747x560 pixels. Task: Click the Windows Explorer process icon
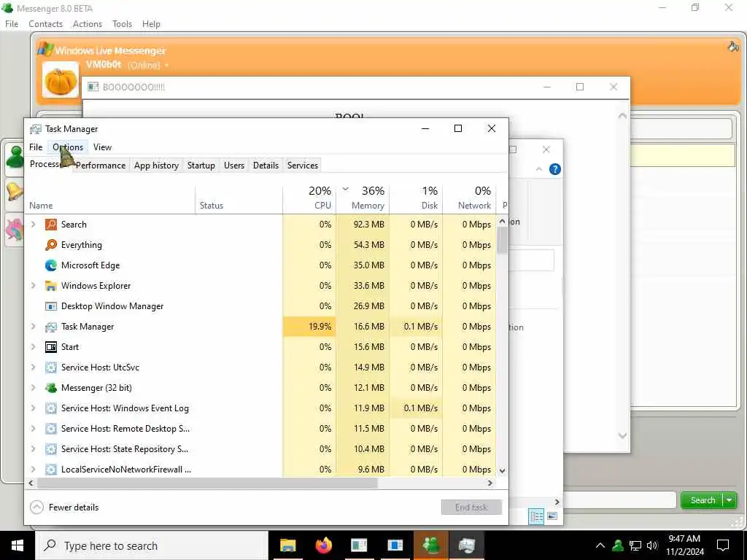pos(51,286)
